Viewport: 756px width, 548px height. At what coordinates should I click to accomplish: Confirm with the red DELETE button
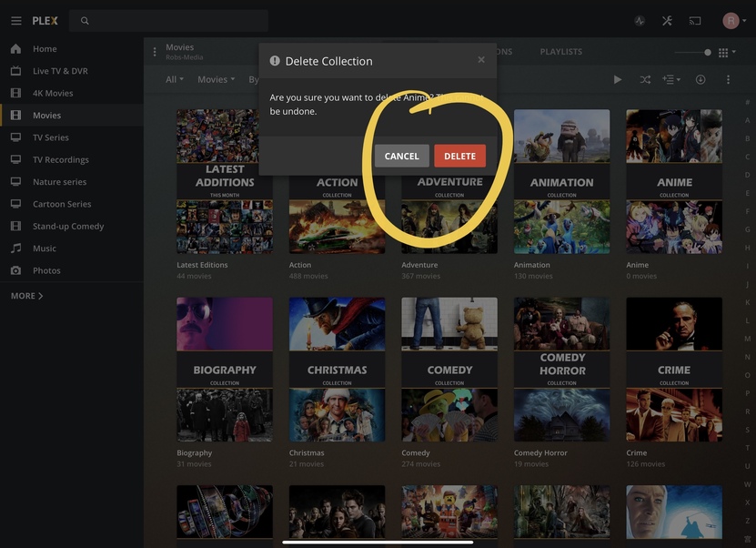tap(460, 156)
